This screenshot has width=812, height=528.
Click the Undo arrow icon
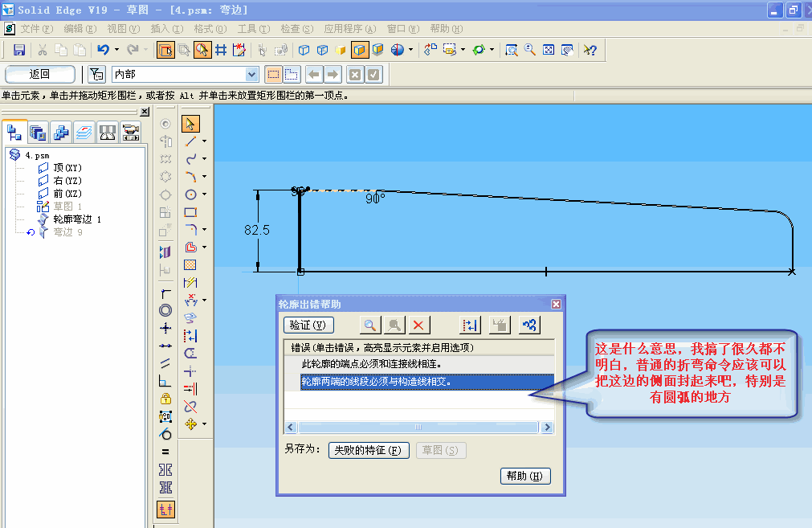(x=103, y=50)
